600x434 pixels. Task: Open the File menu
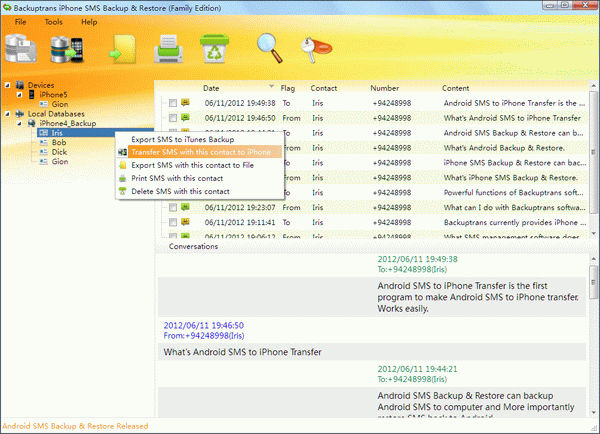click(x=21, y=22)
